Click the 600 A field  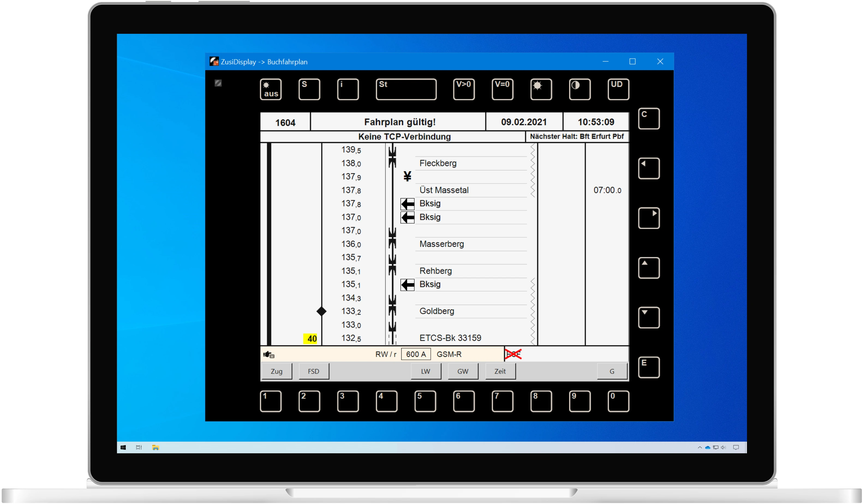[x=415, y=354]
